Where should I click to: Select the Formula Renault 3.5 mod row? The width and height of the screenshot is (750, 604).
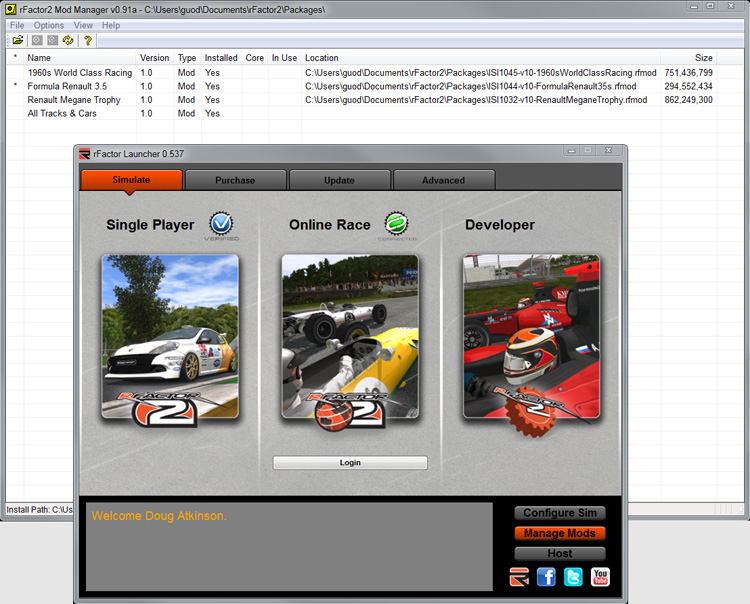click(x=67, y=86)
